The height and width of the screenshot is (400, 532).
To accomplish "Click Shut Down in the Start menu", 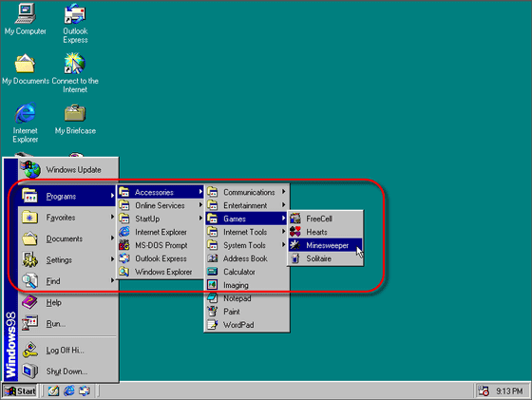I will click(67, 371).
